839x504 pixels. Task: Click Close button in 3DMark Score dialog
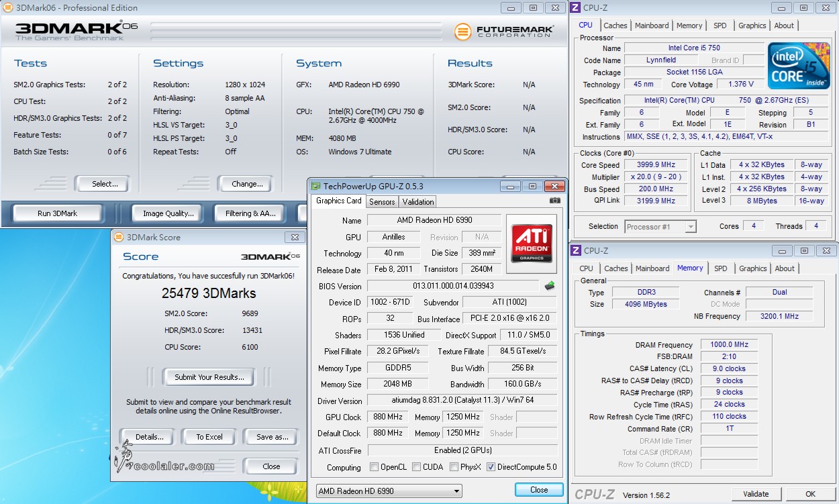271,466
